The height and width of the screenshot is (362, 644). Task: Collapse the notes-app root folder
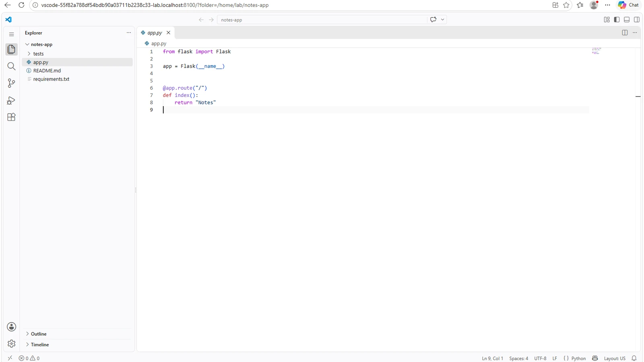coord(77,44)
